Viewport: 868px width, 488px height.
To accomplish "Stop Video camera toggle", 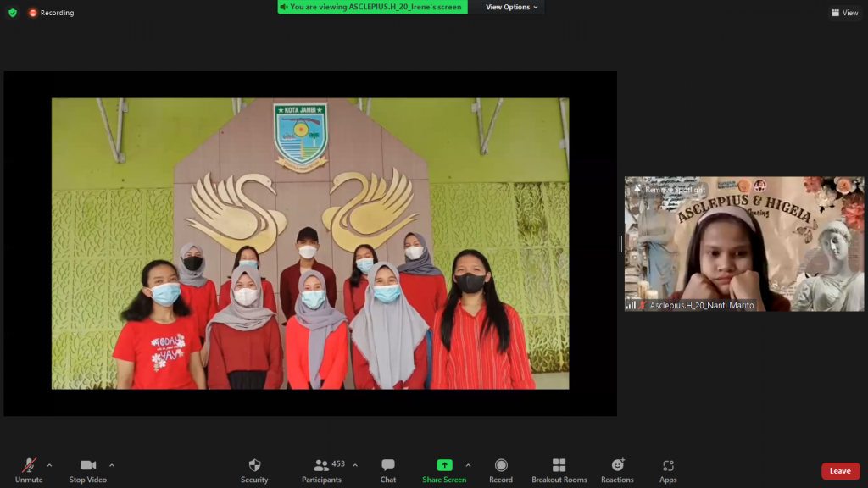I will [88, 466].
